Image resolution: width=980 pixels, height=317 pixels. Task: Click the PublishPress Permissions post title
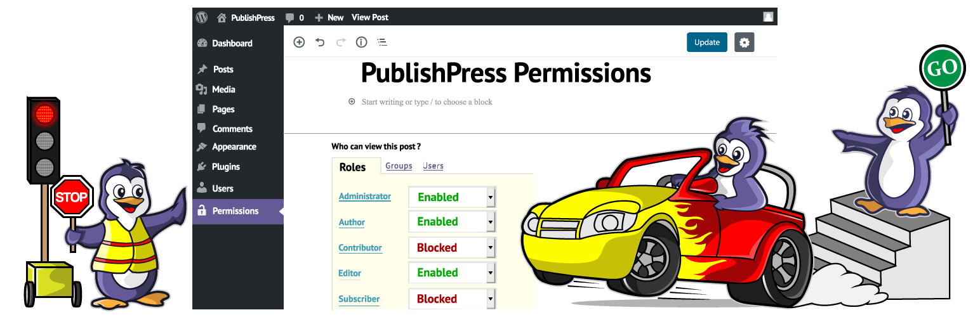pos(506,73)
